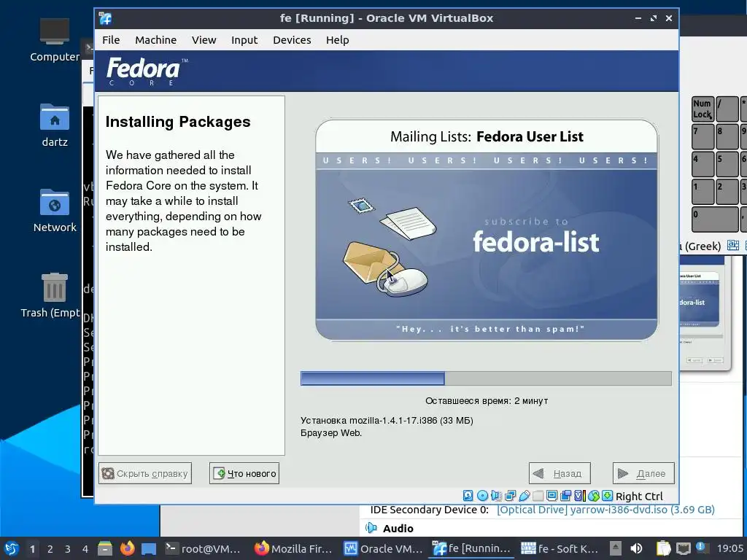Click the Что нового button
747x560 pixels.
coord(244,473)
